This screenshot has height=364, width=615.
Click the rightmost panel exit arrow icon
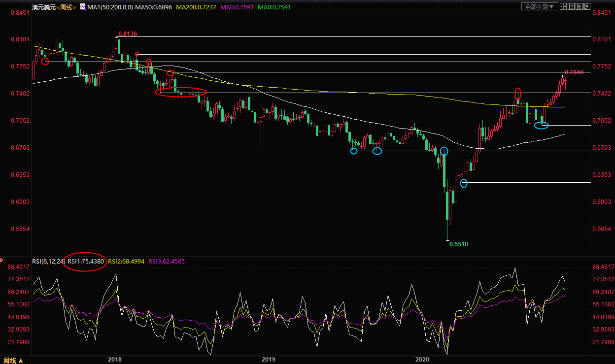point(586,6)
